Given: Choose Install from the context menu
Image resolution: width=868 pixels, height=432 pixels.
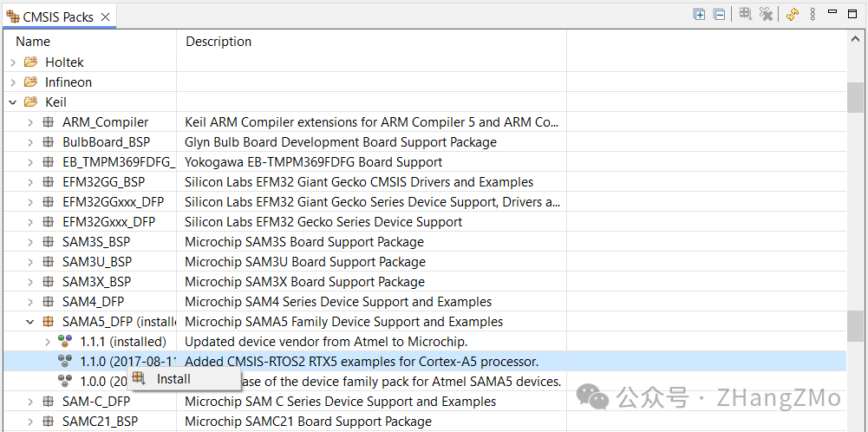Looking at the screenshot, I should point(185,379).
